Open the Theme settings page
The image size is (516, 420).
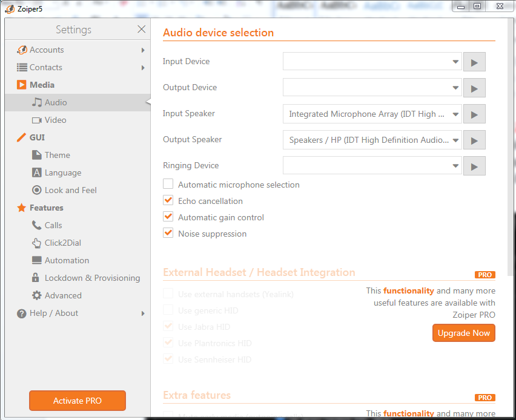(78, 155)
